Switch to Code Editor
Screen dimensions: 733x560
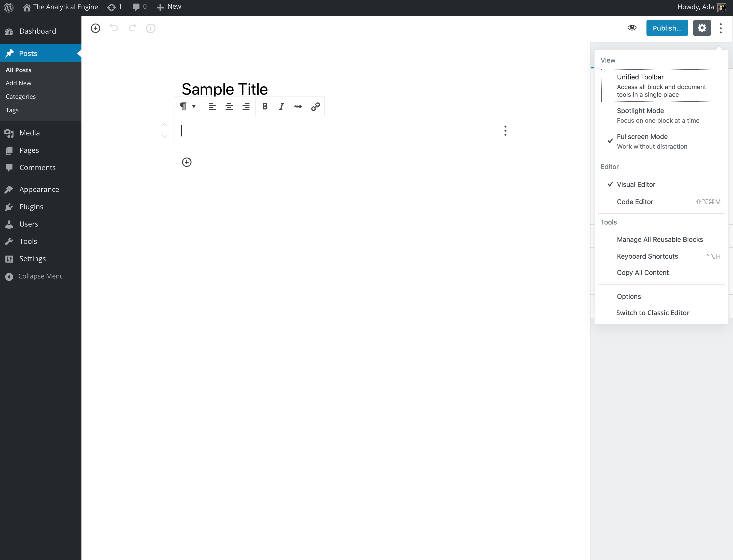[x=635, y=202]
